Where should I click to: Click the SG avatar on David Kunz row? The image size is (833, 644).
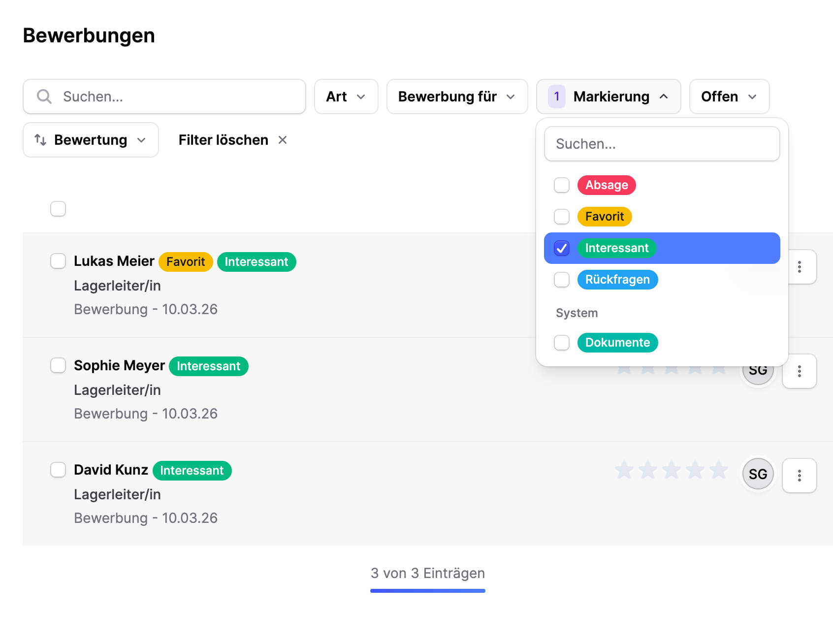click(758, 474)
